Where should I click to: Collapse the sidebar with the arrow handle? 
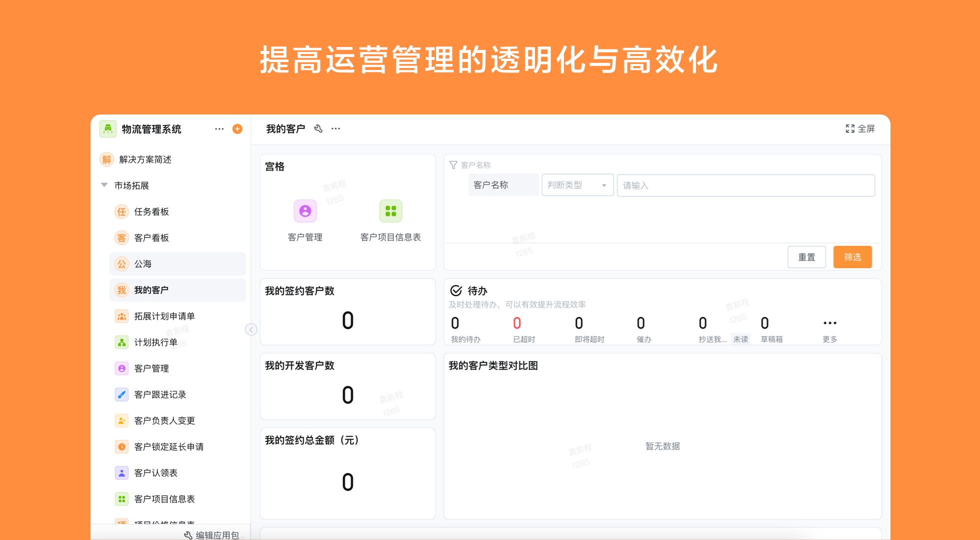(251, 329)
